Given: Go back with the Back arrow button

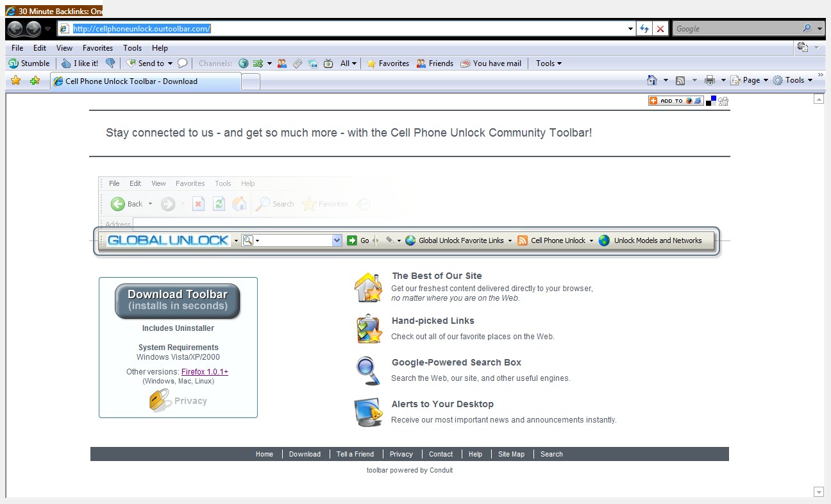Looking at the screenshot, I should 15,29.
